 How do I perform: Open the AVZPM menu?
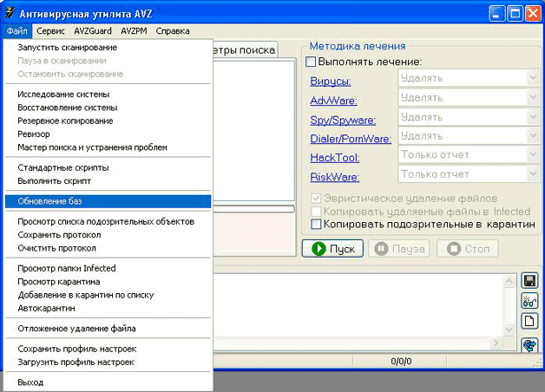[x=134, y=31]
